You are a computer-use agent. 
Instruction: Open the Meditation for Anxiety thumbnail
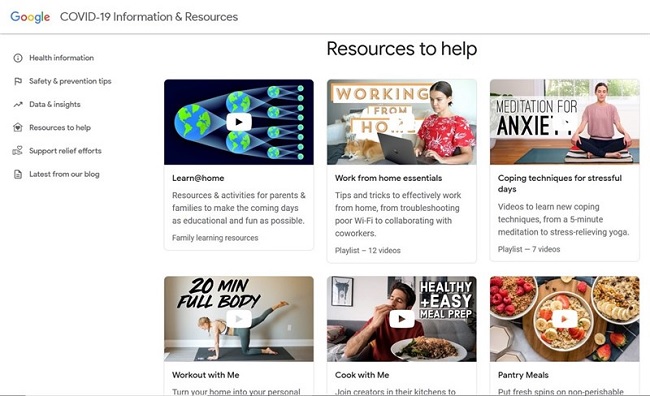click(x=565, y=122)
